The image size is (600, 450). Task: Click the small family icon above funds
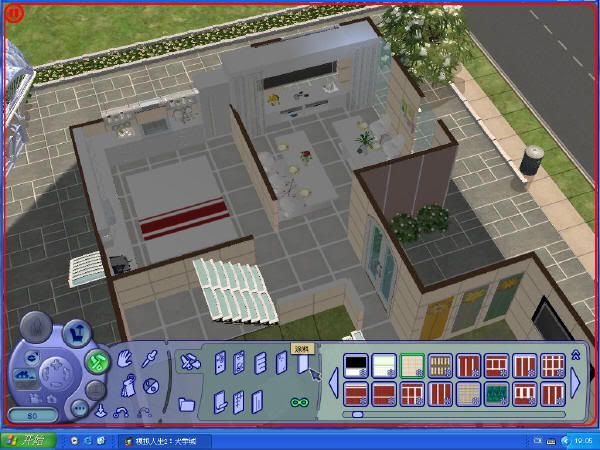35,399
